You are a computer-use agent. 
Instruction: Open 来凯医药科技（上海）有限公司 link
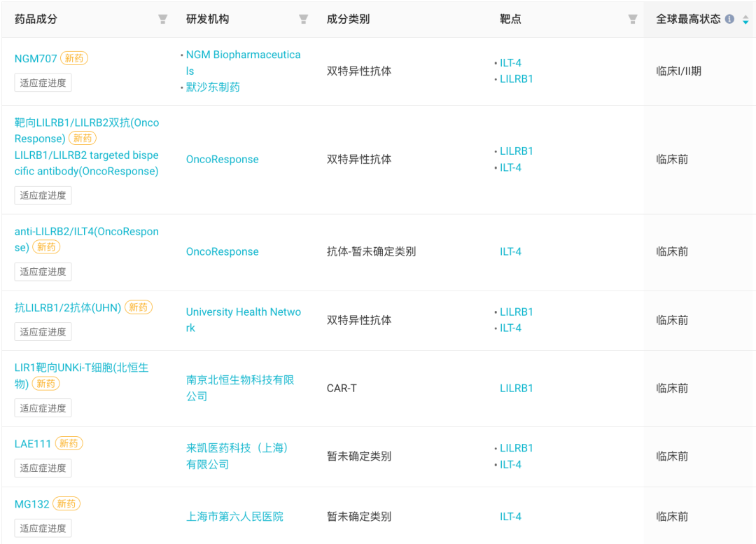point(237,456)
